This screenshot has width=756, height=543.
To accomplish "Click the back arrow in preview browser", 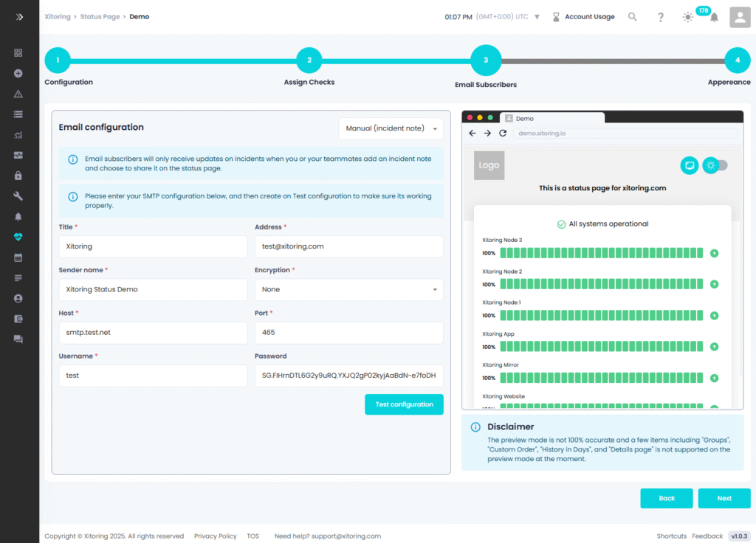I will (472, 133).
